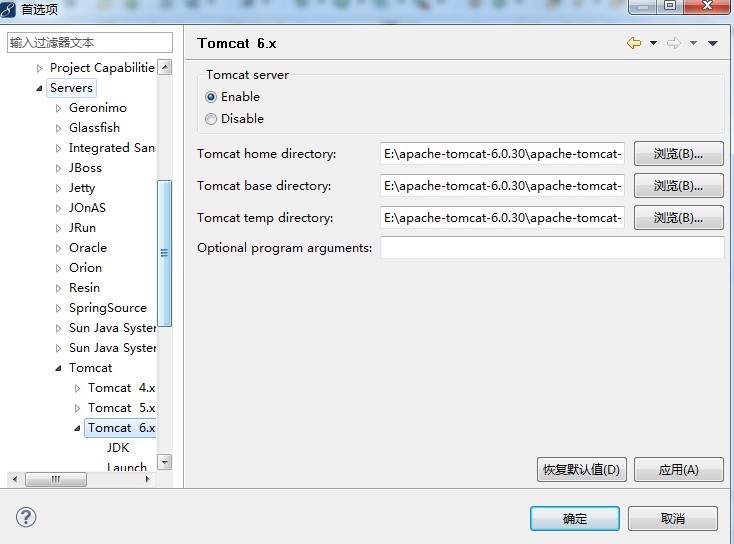
Task: Expand the Tomcat 4.x node
Action: tap(77, 388)
